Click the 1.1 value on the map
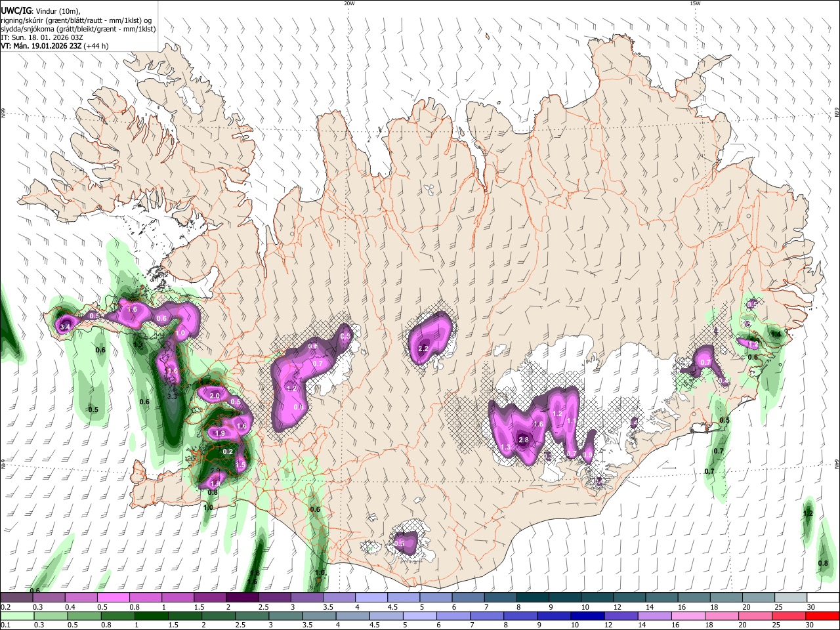 coord(571,421)
